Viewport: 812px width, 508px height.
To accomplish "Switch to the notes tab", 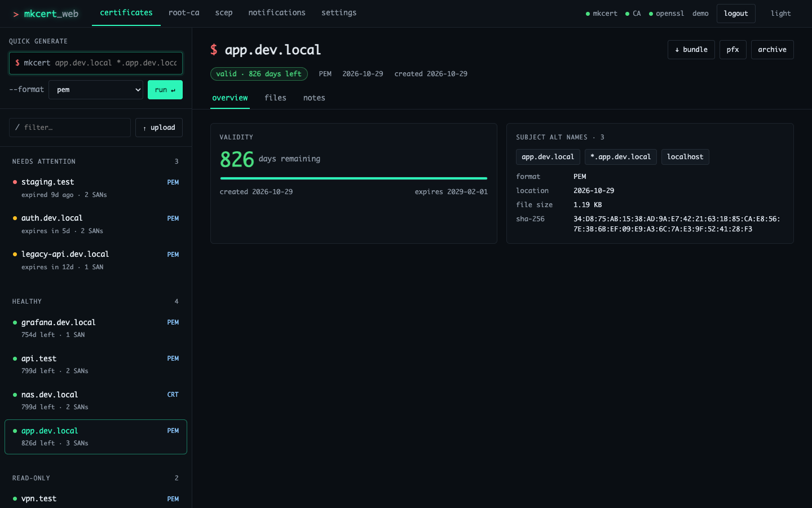I will point(314,98).
